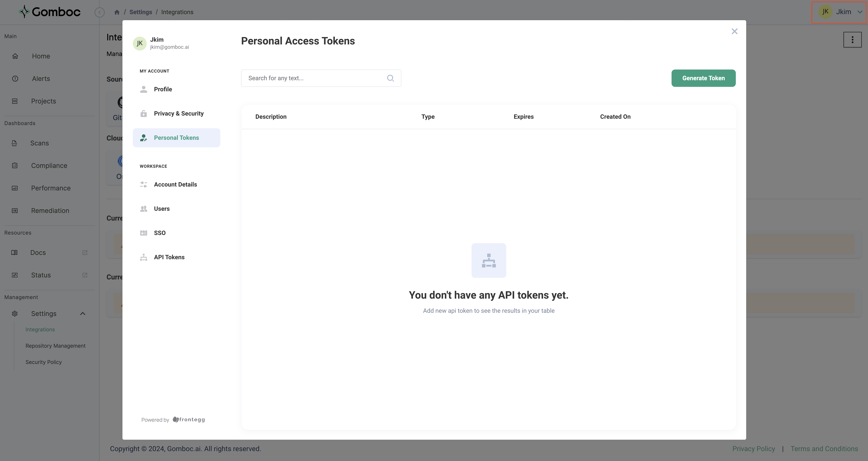Screen dimensions: 868x461
Task: Open Security Policy under Settings
Action: tap(43, 362)
